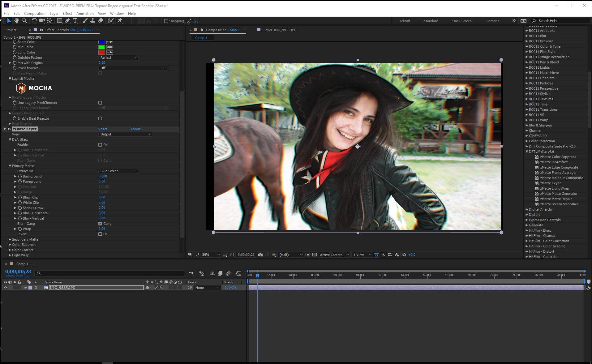
Task: Select the Eraser tool
Action: tap(101, 21)
